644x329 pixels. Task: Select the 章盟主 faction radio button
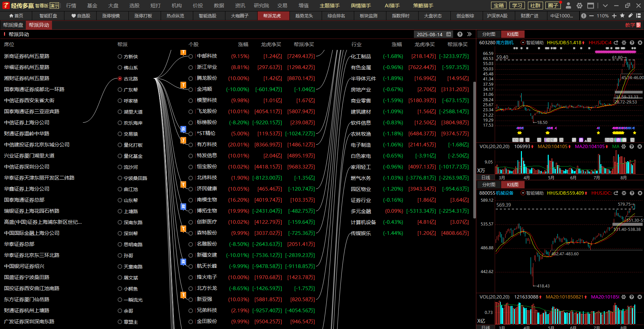click(120, 322)
